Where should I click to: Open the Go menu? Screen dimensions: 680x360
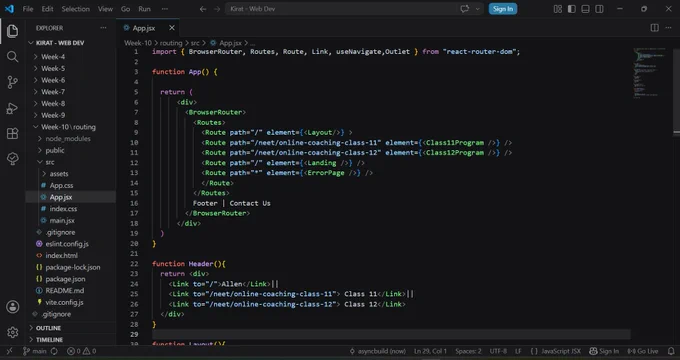(125, 9)
